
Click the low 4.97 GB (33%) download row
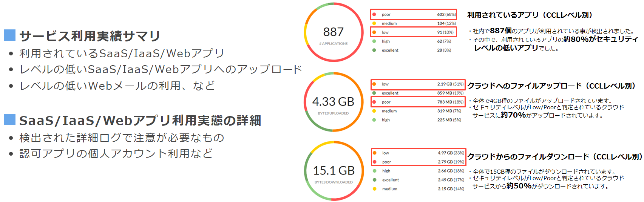tap(419, 153)
